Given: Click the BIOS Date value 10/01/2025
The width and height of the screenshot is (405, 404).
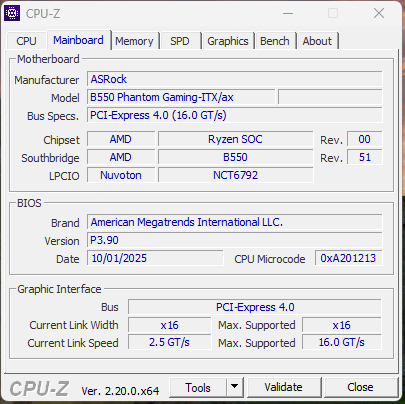Looking at the screenshot, I should 155,258.
